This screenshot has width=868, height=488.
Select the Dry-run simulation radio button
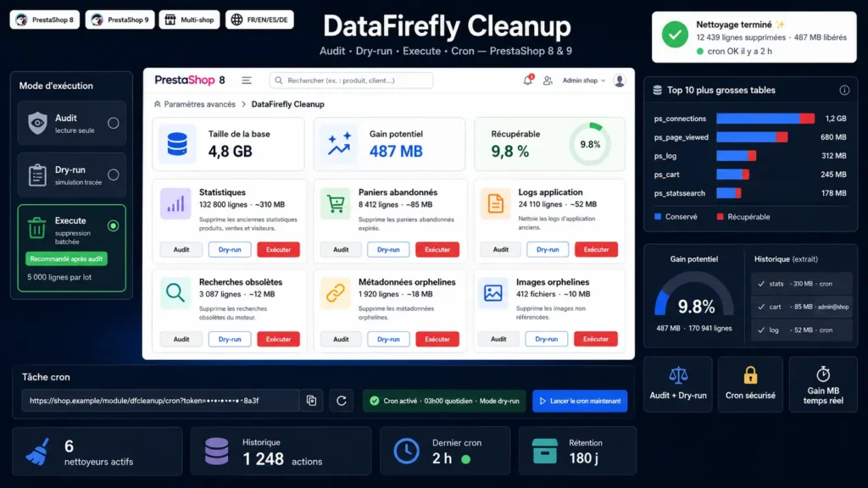click(113, 175)
